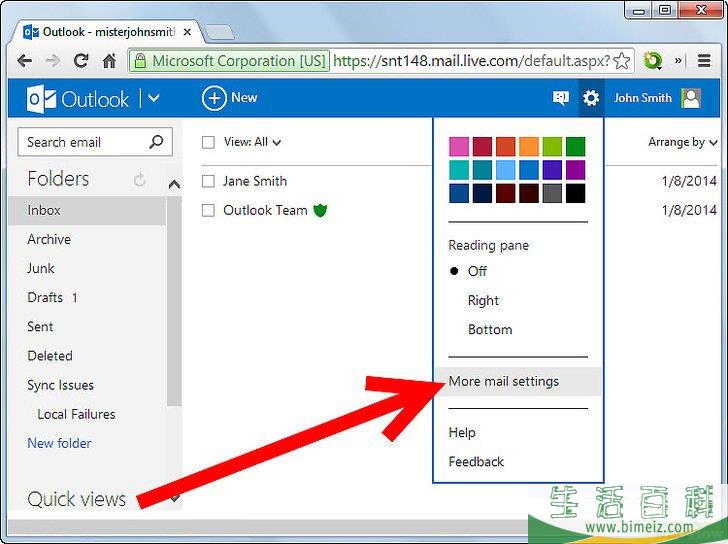The width and height of the screenshot is (728, 544).
Task: Click the browser forward arrow
Action: [x=52, y=60]
